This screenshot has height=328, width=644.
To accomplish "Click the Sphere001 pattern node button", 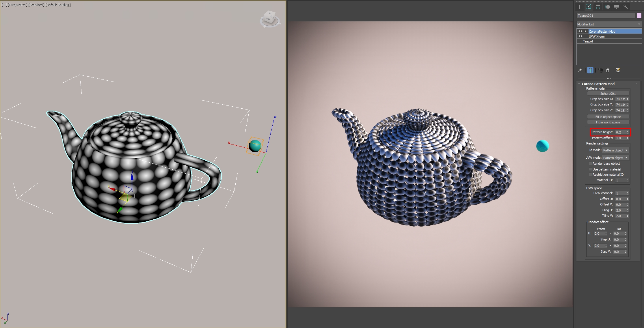I will click(x=608, y=94).
